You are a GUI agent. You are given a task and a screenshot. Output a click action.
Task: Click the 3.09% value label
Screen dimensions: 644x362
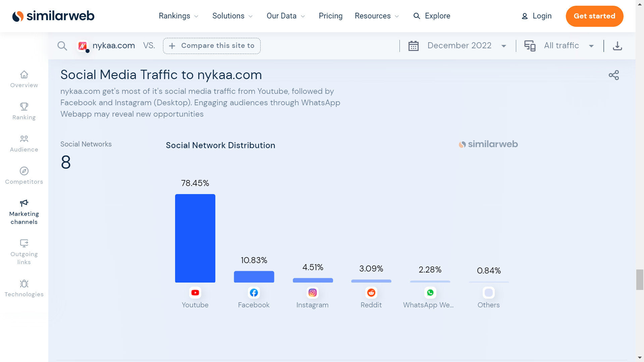click(371, 268)
